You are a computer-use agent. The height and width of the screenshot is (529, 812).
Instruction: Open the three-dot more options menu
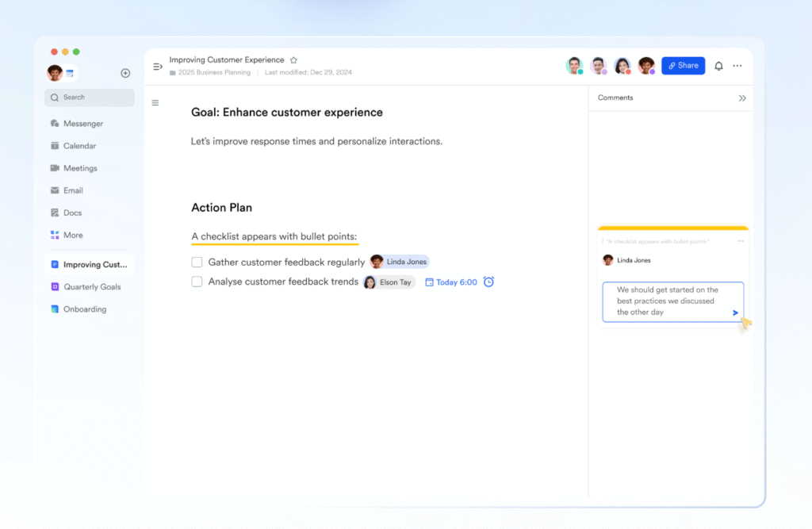point(737,66)
